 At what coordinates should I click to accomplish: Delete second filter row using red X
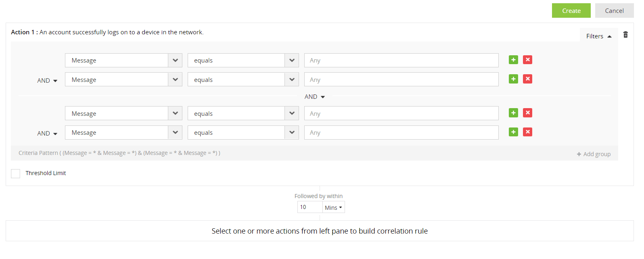(x=527, y=79)
